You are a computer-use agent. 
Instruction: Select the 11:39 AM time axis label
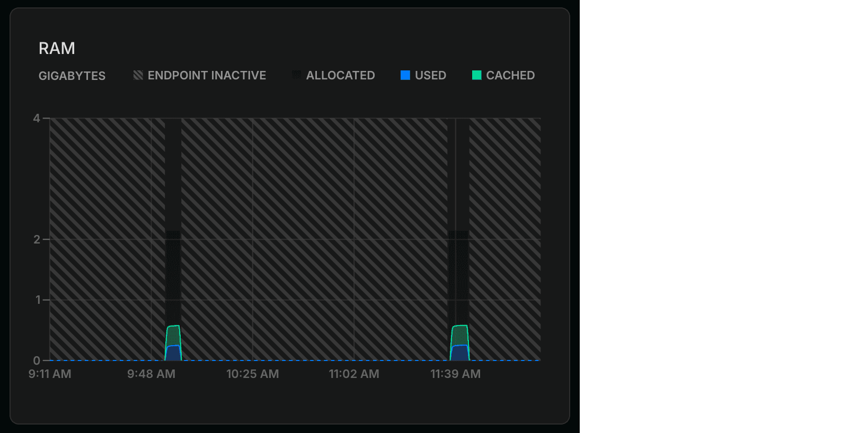455,374
